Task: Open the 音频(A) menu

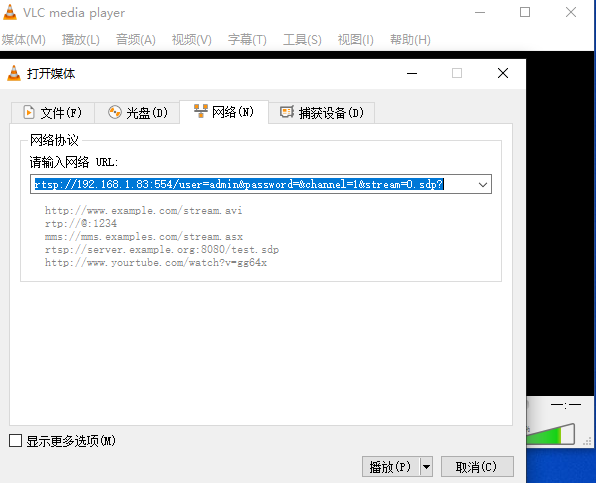Action: 136,40
